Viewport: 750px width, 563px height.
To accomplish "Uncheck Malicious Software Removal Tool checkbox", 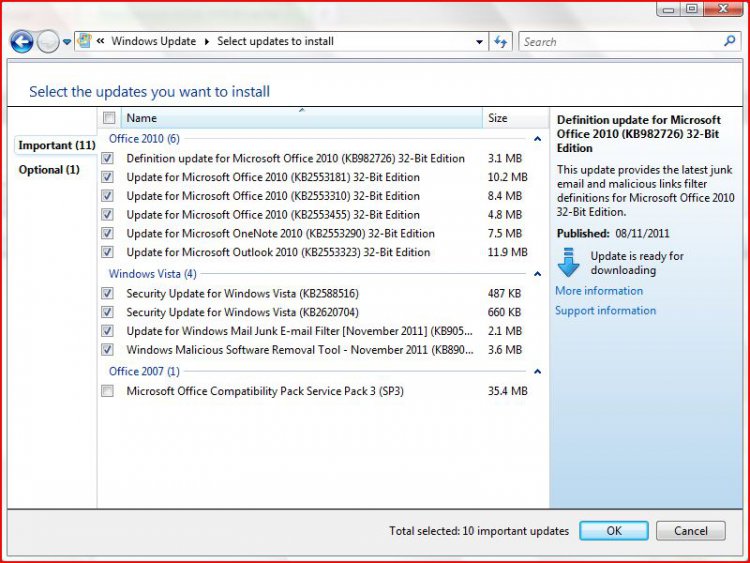I will 108,350.
